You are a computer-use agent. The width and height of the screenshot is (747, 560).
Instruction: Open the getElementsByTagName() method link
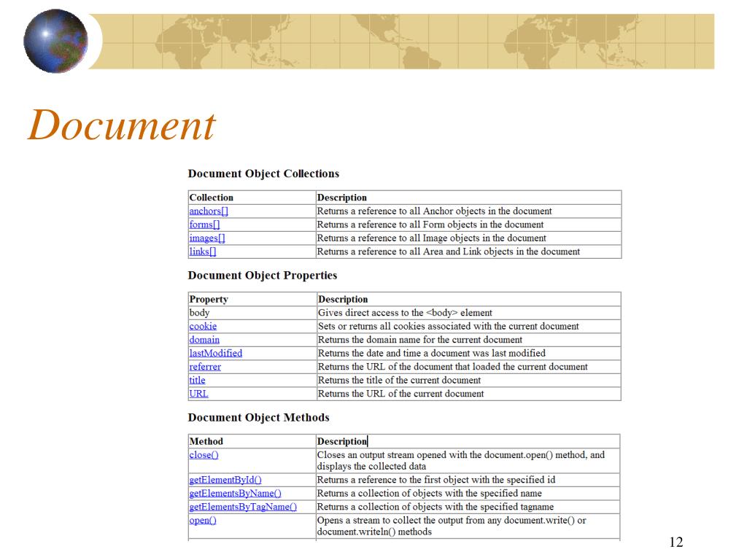coord(243,507)
